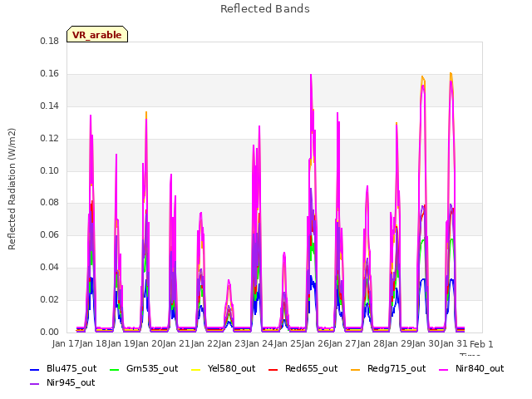Click the purple Nir945_out legend swatch
Image resolution: width=532 pixels, height=399 pixels.
tap(35, 384)
